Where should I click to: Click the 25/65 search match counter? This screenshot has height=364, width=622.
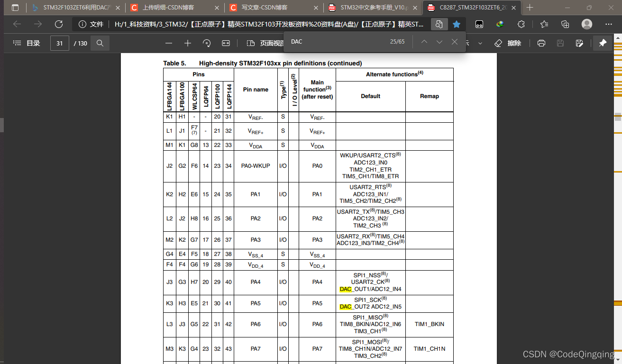click(397, 42)
